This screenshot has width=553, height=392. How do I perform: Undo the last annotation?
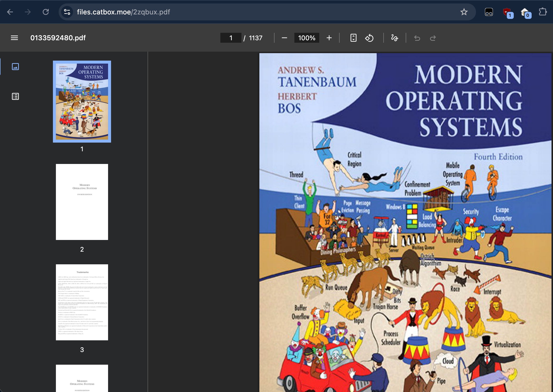click(x=417, y=38)
